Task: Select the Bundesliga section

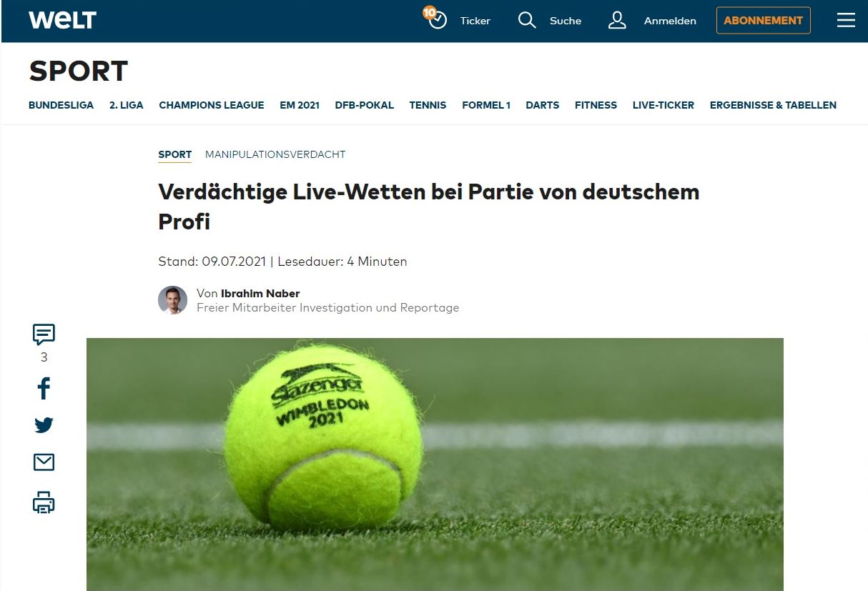Action: click(x=61, y=105)
